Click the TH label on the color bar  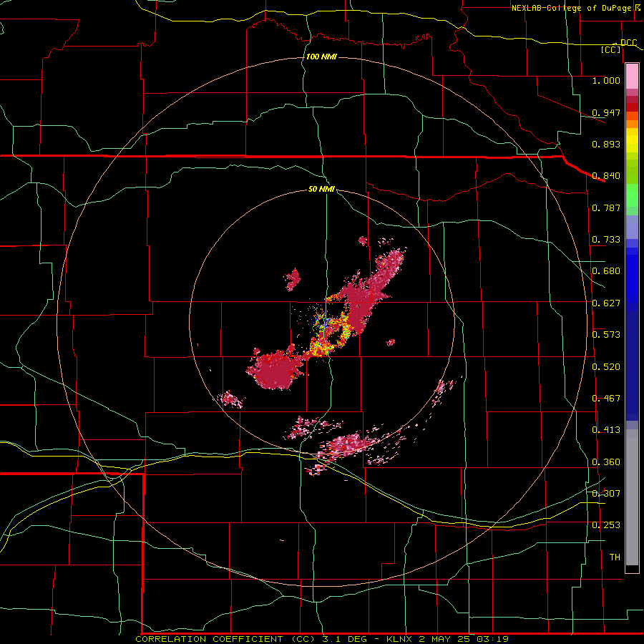coord(615,557)
